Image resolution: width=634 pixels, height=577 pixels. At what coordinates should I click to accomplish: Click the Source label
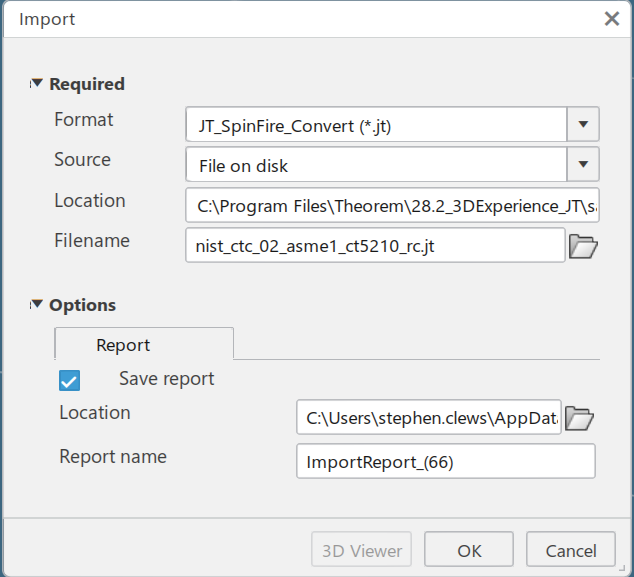tap(82, 160)
